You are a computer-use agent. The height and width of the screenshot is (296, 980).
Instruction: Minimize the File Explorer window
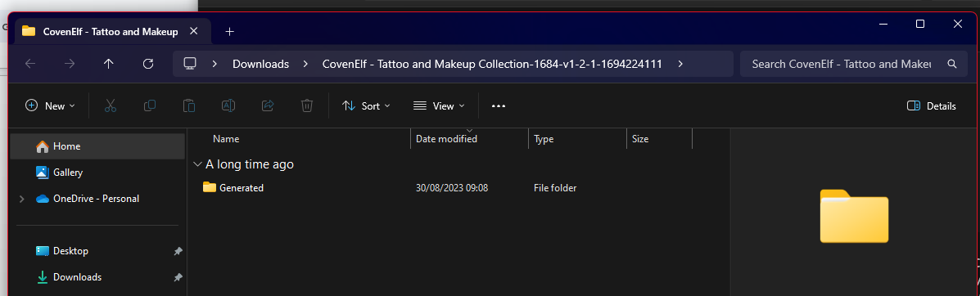pyautogui.click(x=883, y=24)
